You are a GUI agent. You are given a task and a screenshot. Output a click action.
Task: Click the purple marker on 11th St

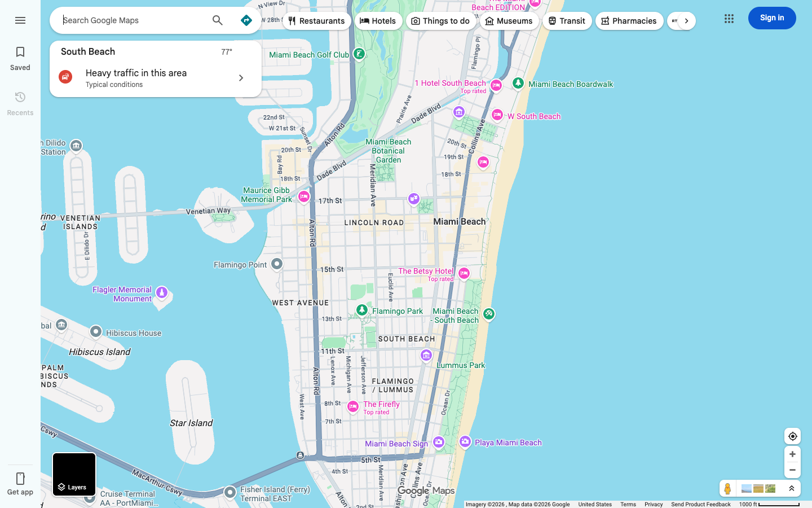click(x=426, y=355)
